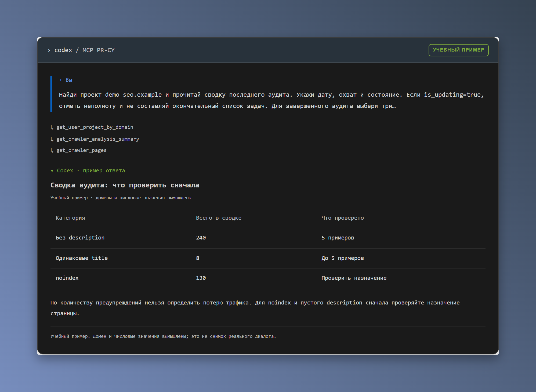The image size is (536, 392).
Task: Click the heading Сводка аудита: что проверить сначала
Action: pos(125,185)
